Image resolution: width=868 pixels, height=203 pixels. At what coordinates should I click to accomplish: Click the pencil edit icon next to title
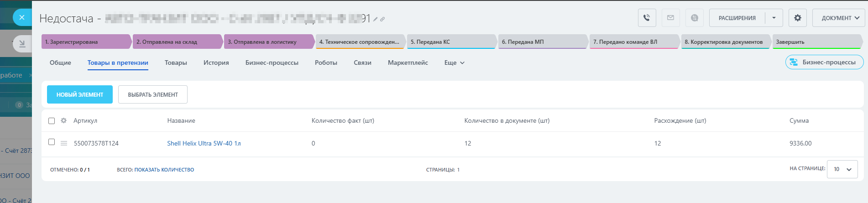tap(376, 19)
